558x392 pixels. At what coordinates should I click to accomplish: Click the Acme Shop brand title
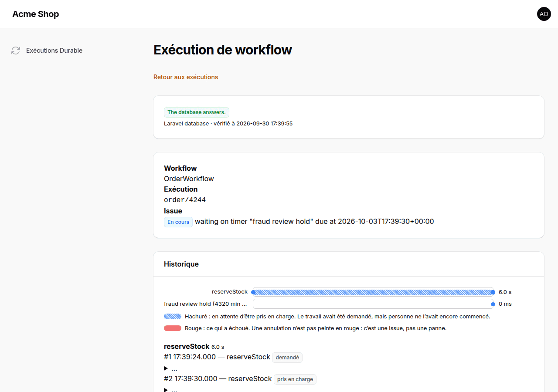(x=36, y=14)
